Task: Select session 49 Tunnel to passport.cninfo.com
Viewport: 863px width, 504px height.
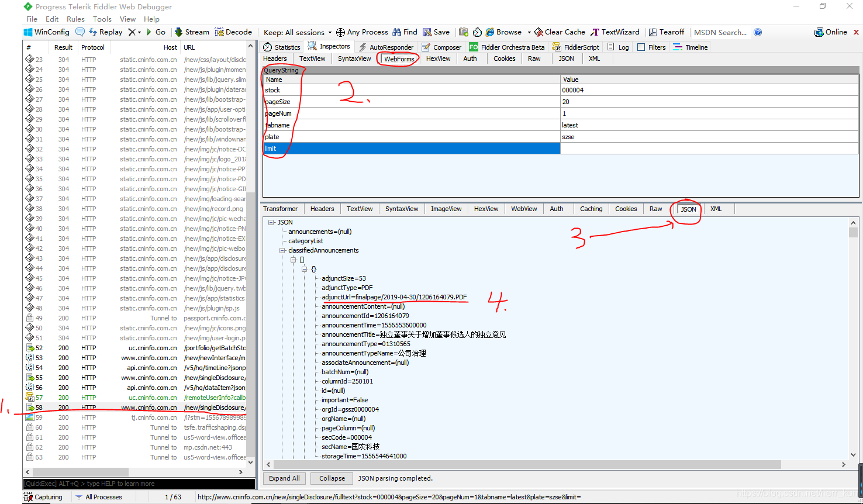Action: (x=135, y=318)
